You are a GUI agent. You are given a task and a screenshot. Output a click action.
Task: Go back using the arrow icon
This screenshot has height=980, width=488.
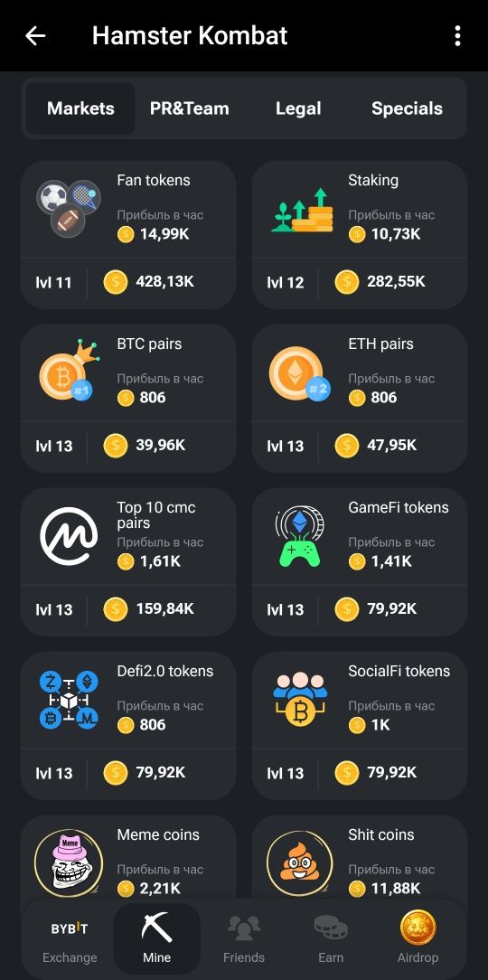(x=35, y=35)
